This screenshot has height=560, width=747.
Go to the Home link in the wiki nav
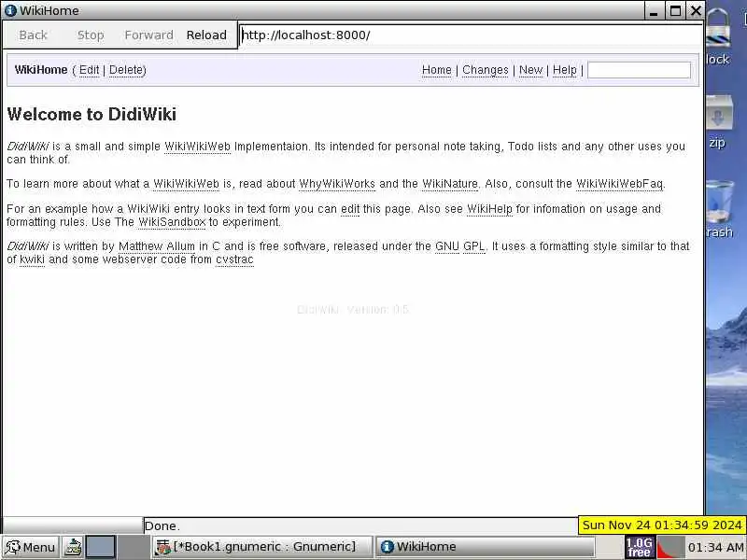[436, 70]
